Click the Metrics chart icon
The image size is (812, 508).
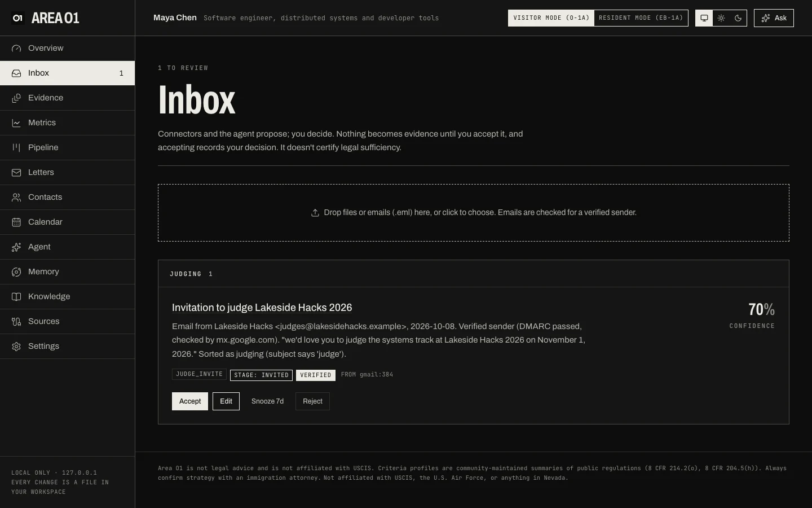point(16,123)
